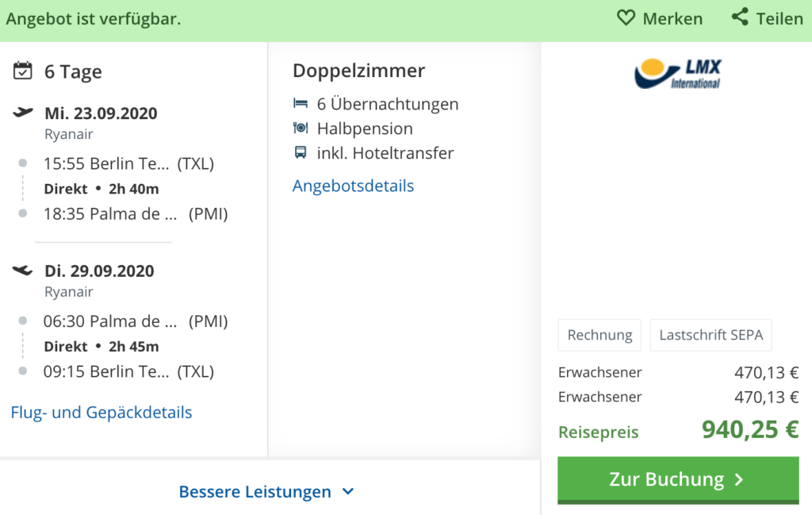Image resolution: width=812 pixels, height=515 pixels.
Task: Click the return landing plane icon
Action: (23, 271)
